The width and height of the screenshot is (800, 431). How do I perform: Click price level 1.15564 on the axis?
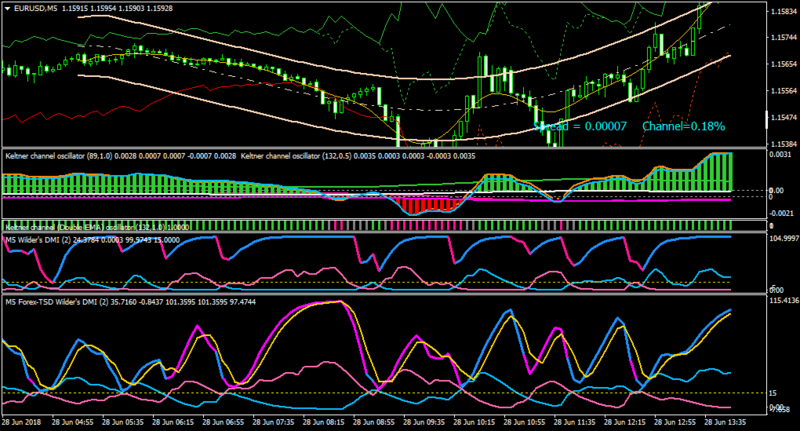pyautogui.click(x=785, y=91)
